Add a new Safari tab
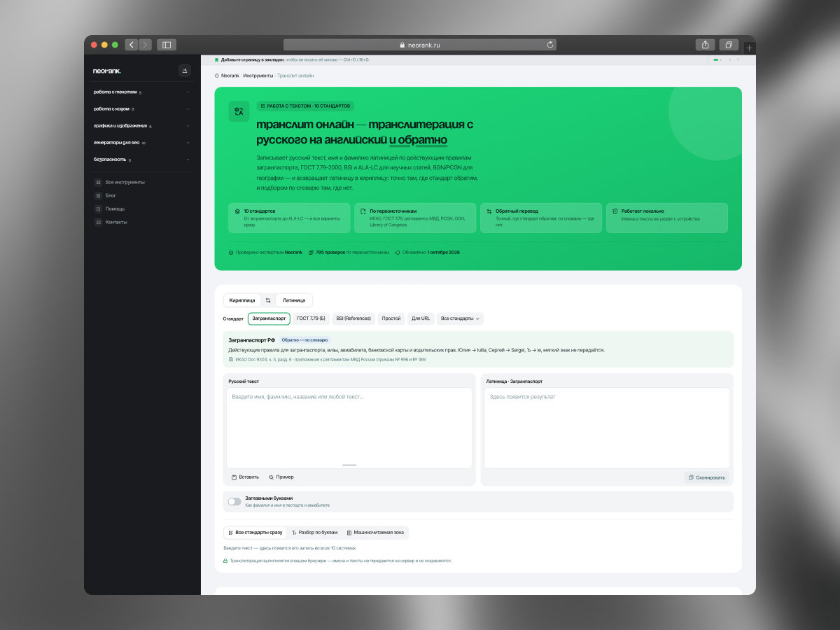 tap(749, 48)
